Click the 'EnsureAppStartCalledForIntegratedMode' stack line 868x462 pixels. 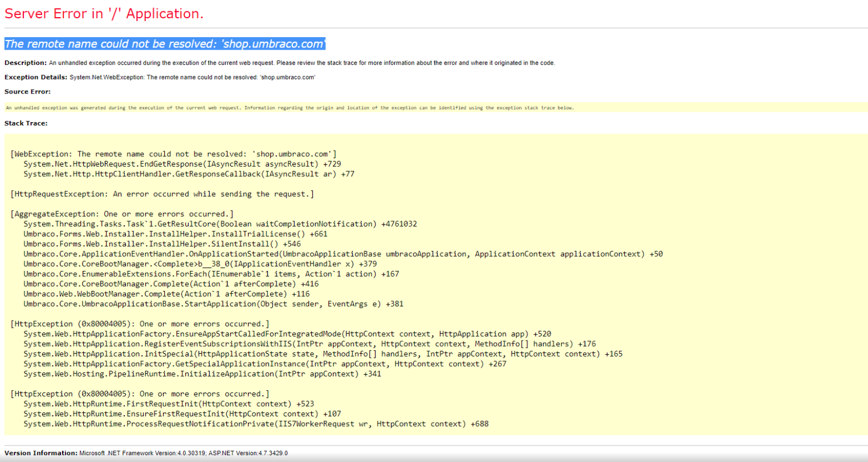[x=287, y=334]
